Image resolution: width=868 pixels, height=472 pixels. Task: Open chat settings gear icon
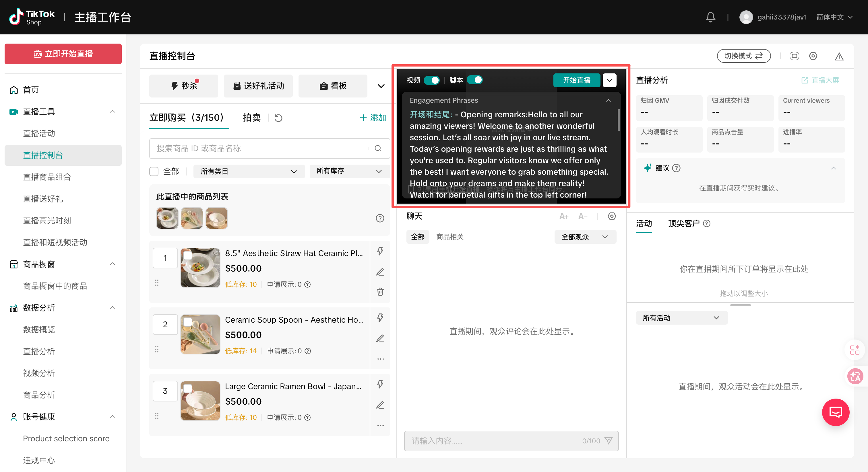pyautogui.click(x=612, y=216)
